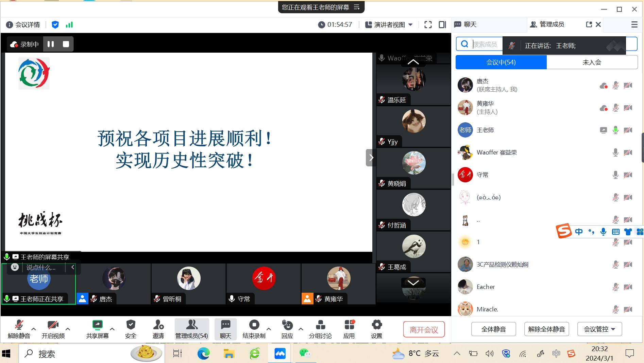Click the Reactions (回应) icon

[x=287, y=325]
